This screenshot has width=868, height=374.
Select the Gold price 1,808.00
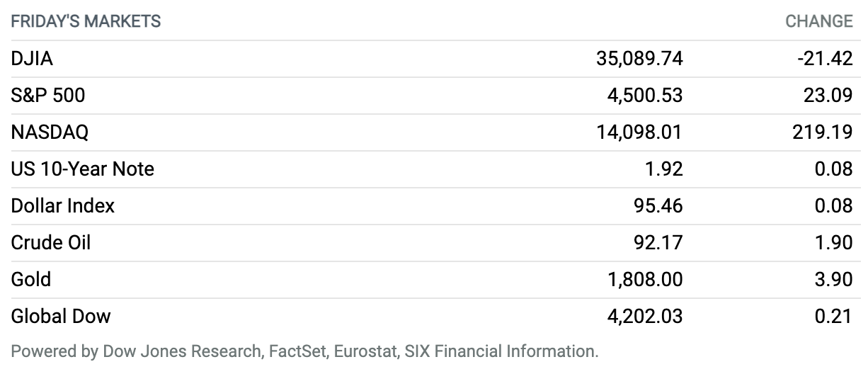[x=645, y=279]
